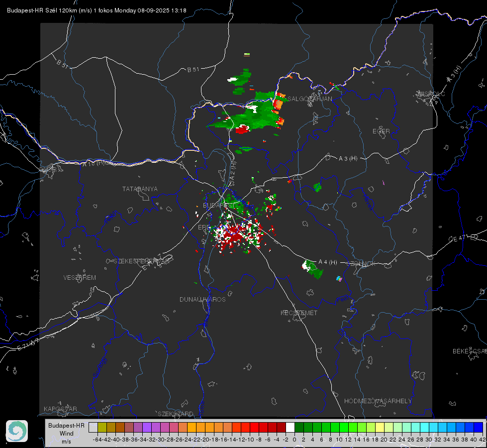
Task: Click the dark blue swatch at 42
Action: pyautogui.click(x=479, y=427)
